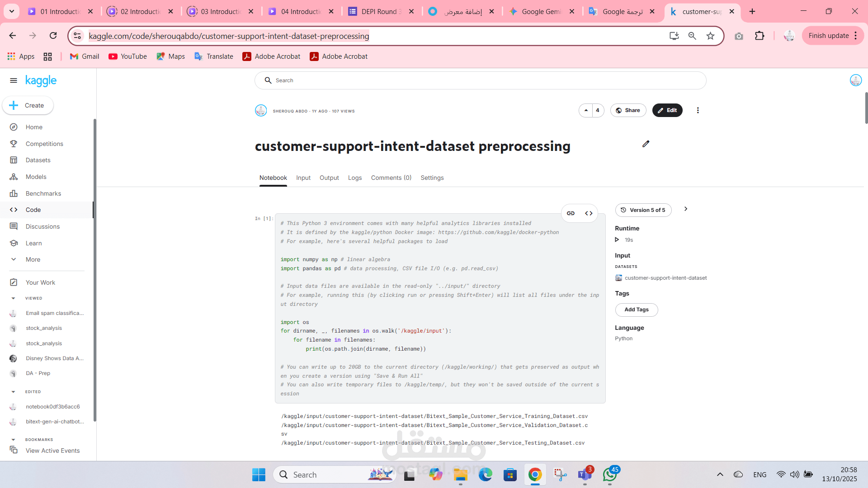The image size is (868, 488).
Task: Edit the notebook title with the pencil icon
Action: [x=646, y=144]
